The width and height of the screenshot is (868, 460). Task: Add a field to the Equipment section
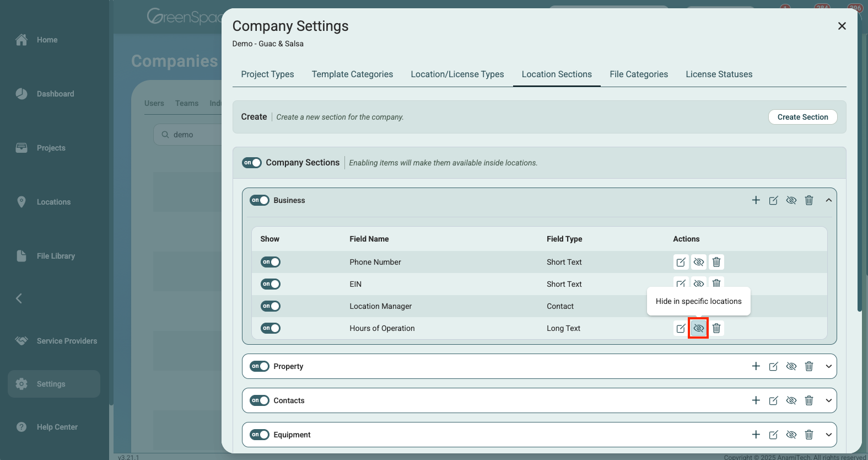pyautogui.click(x=756, y=435)
